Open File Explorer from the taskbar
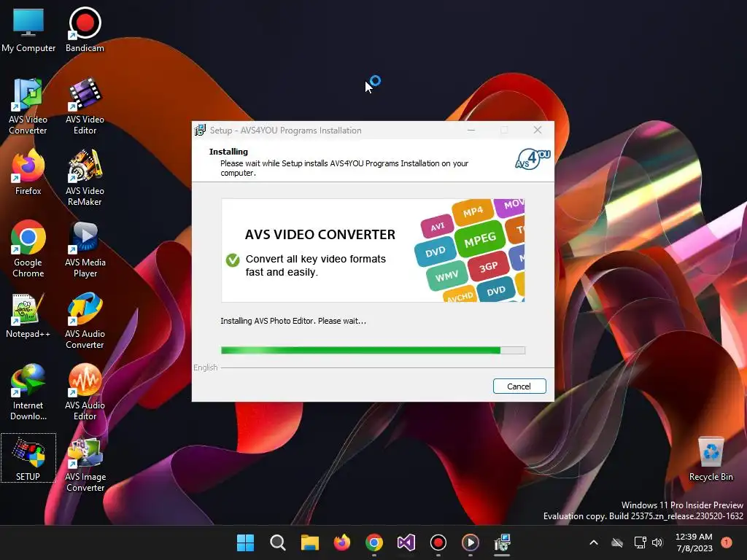Viewport: 747px width, 560px height. [309, 542]
